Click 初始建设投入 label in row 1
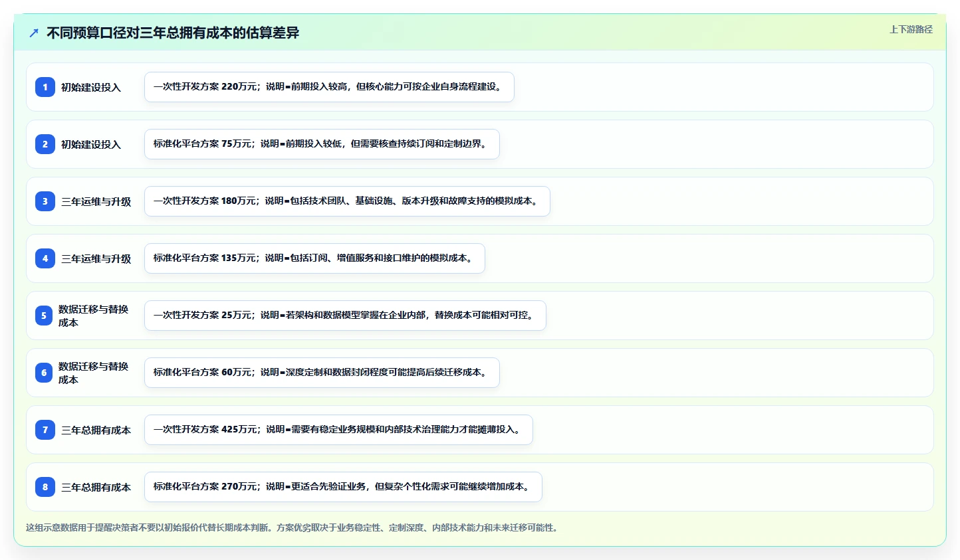 pos(91,87)
